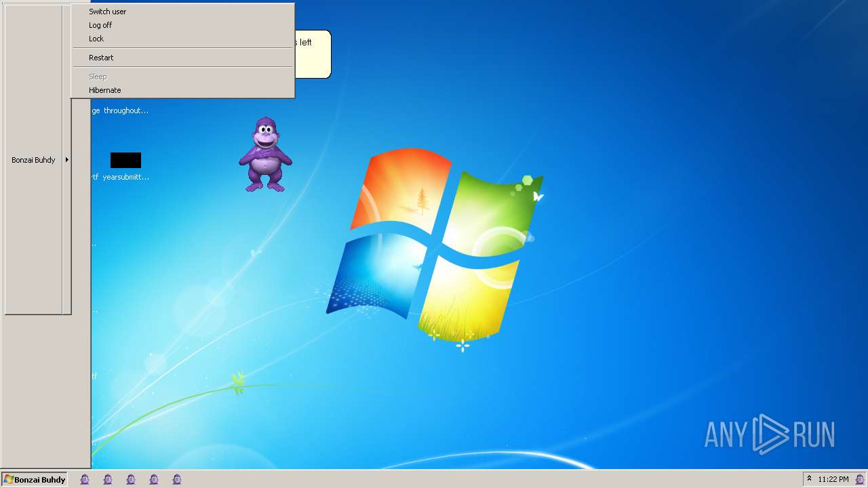Click the purple gorilla character on the desktop
Image resolution: width=868 pixels, height=488 pixels.
click(x=265, y=154)
